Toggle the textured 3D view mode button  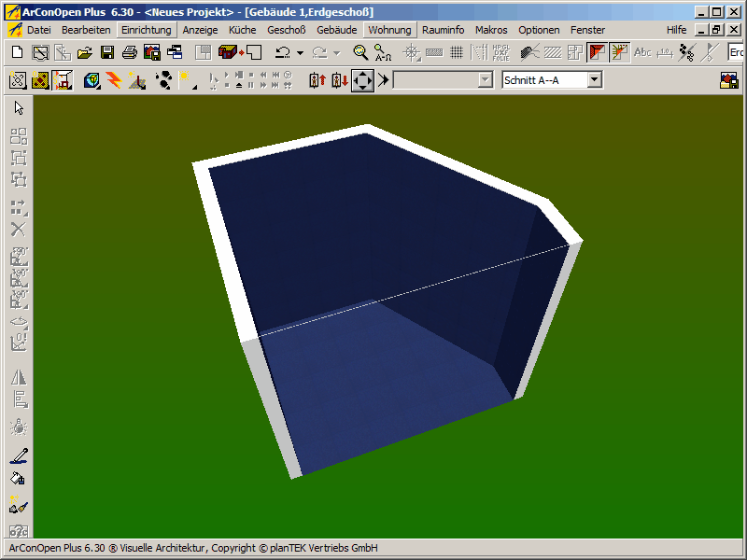(x=40, y=80)
